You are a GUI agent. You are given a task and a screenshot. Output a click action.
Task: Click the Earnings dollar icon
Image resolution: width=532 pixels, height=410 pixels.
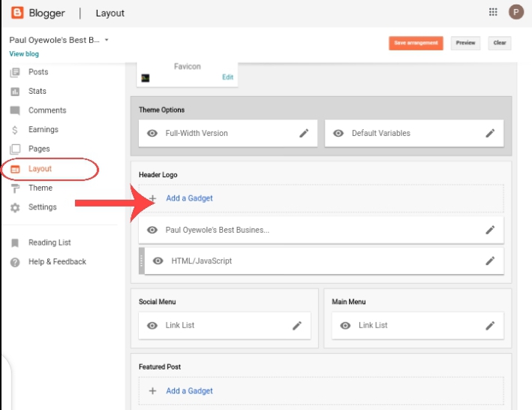(14, 130)
